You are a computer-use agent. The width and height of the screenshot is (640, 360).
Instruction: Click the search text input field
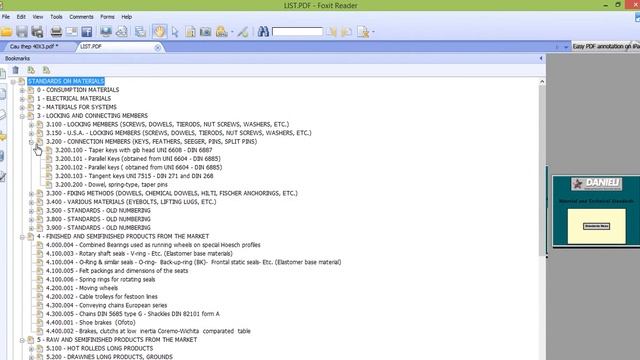[x=297, y=32]
